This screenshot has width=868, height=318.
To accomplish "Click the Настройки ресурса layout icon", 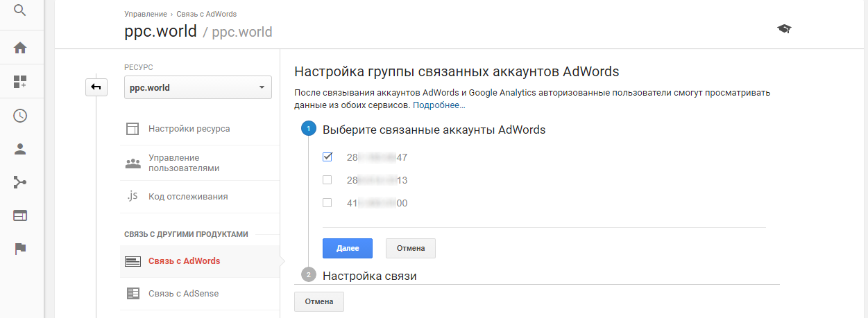I will pyautogui.click(x=133, y=129).
